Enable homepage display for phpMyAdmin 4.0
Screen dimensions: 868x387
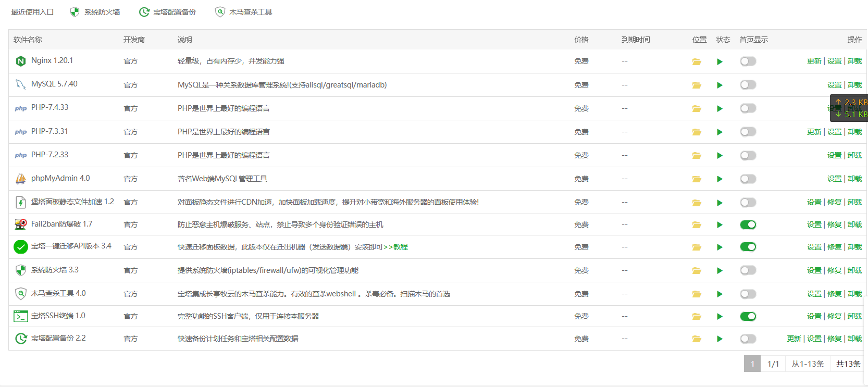click(748, 179)
